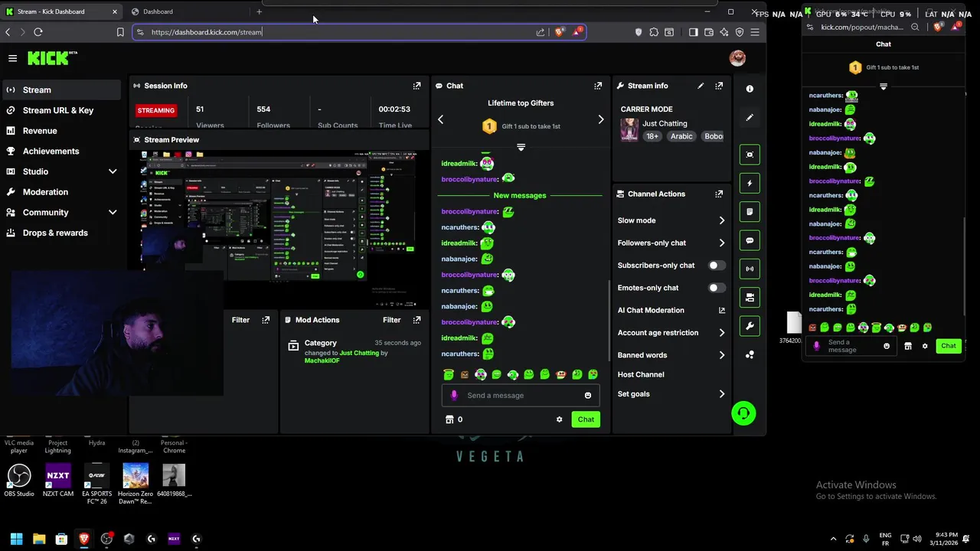The height and width of the screenshot is (551, 980).
Task: Click the pencil edit icon in right sidebar
Action: pos(750,118)
